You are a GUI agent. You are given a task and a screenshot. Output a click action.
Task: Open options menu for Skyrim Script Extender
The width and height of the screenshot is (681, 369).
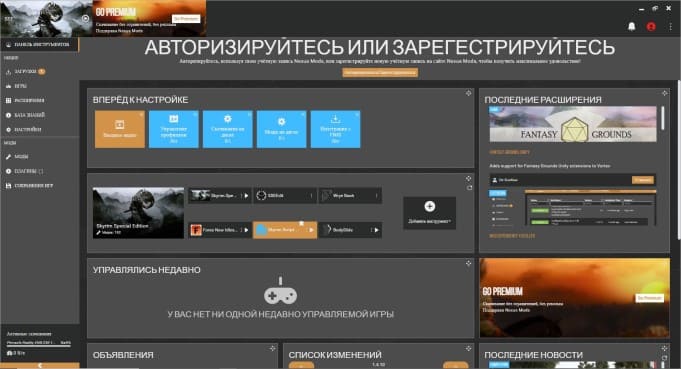306,230
